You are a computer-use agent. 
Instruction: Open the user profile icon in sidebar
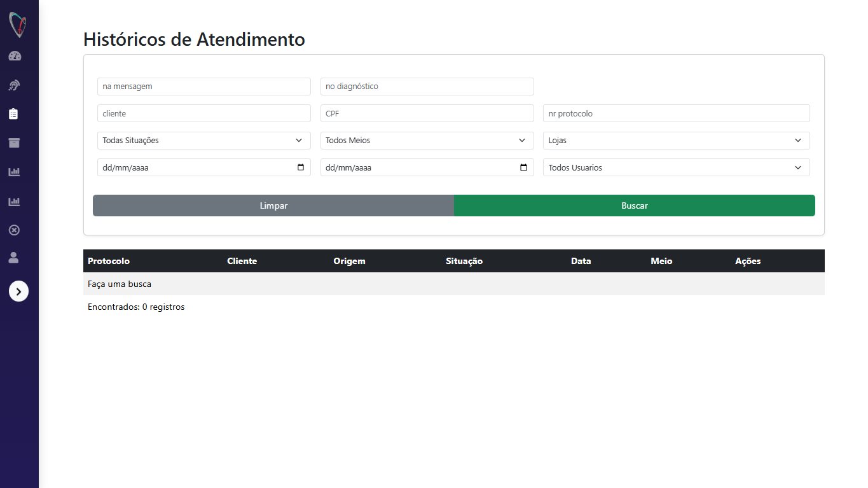coord(14,258)
